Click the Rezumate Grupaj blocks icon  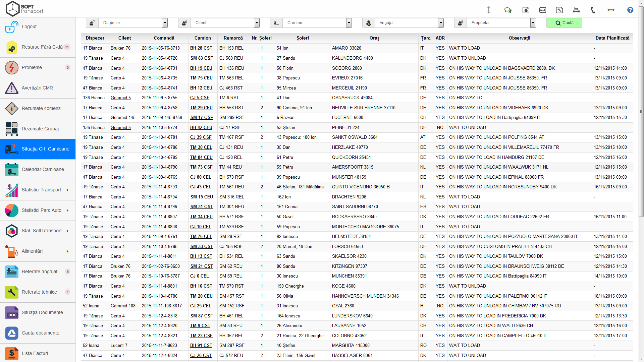pyautogui.click(x=11, y=129)
